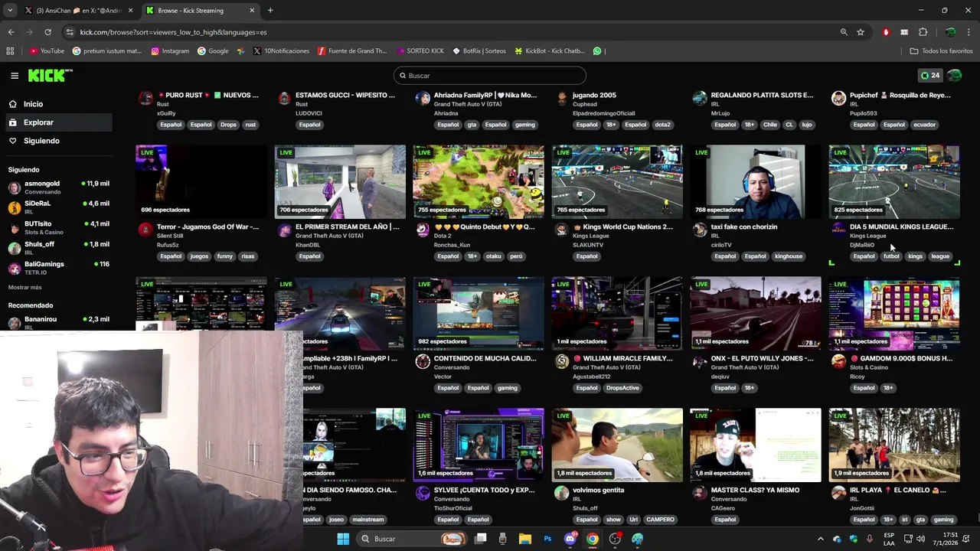Open the Todos los favoritos folder

[x=941, y=51]
